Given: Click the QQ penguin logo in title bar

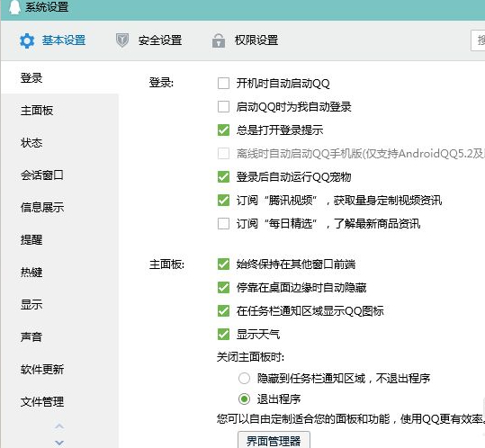Looking at the screenshot, I should (x=14, y=7).
